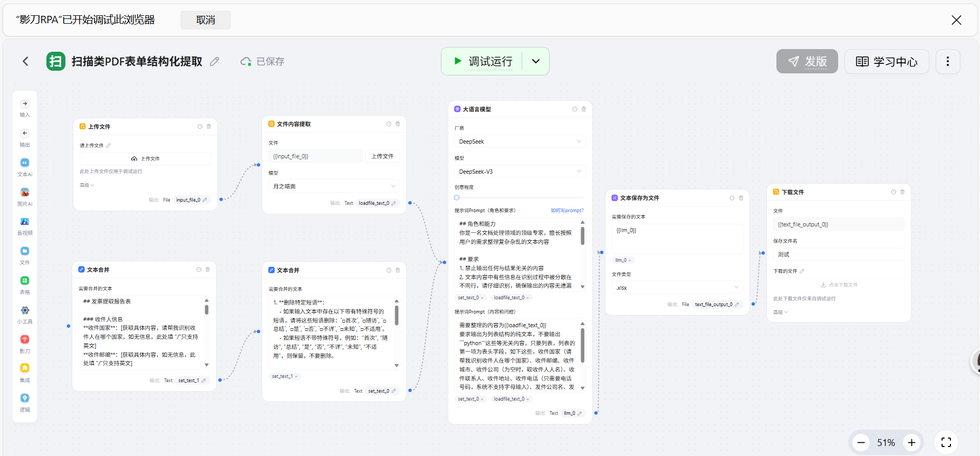Image resolution: width=980 pixels, height=456 pixels.
Task: Select the 逻辑 sidebar icon
Action: click(25, 398)
